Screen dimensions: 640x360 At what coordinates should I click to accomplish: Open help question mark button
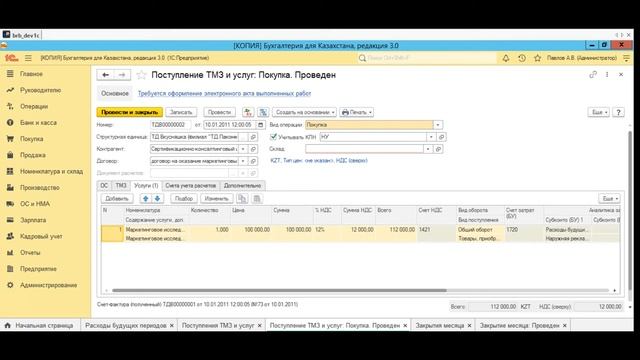[x=618, y=112]
